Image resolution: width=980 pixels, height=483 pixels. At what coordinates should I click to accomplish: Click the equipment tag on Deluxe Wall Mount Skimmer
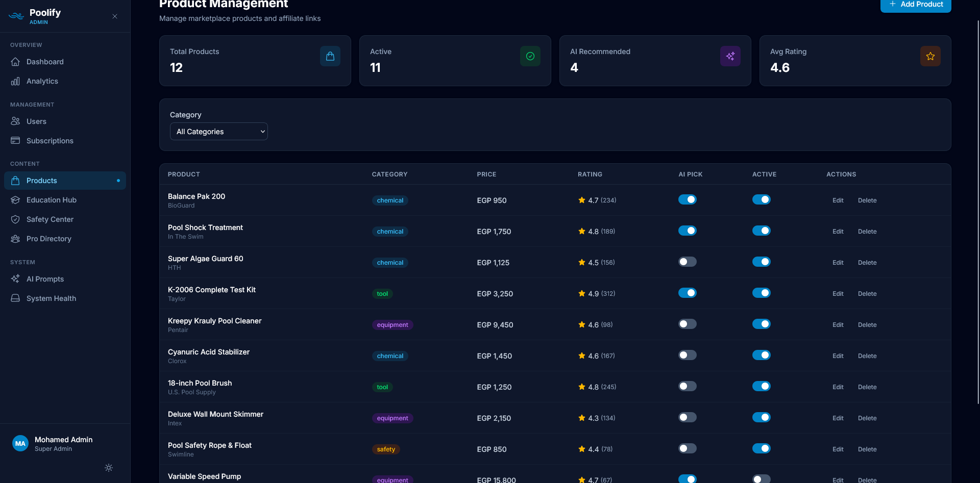(393, 418)
